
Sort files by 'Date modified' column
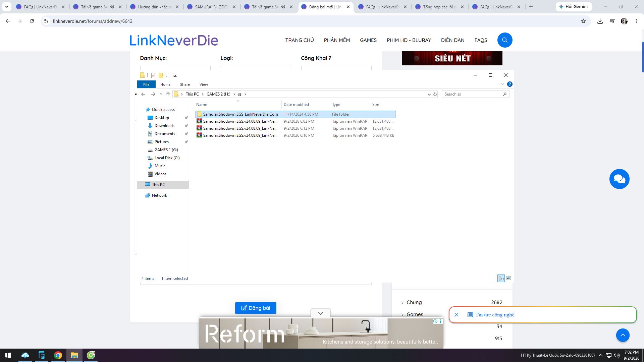click(305, 105)
